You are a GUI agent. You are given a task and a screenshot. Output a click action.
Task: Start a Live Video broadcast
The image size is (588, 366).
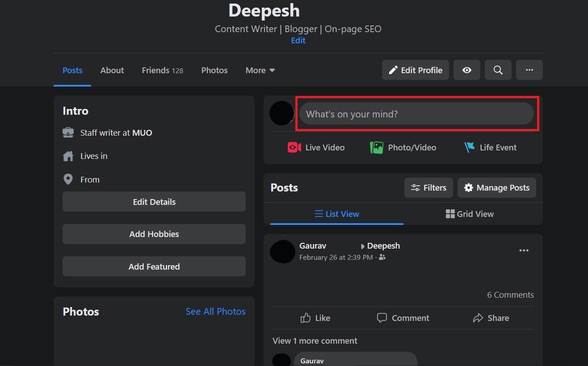coord(316,147)
